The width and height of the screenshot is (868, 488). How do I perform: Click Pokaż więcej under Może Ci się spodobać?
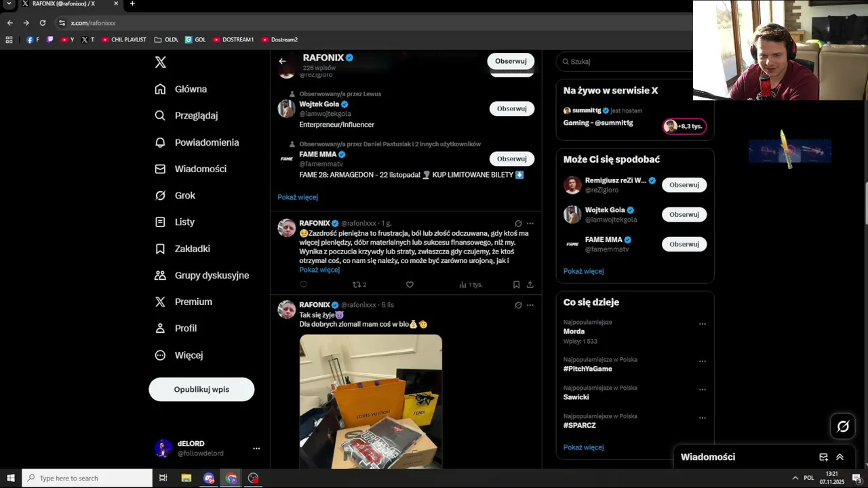tap(583, 271)
